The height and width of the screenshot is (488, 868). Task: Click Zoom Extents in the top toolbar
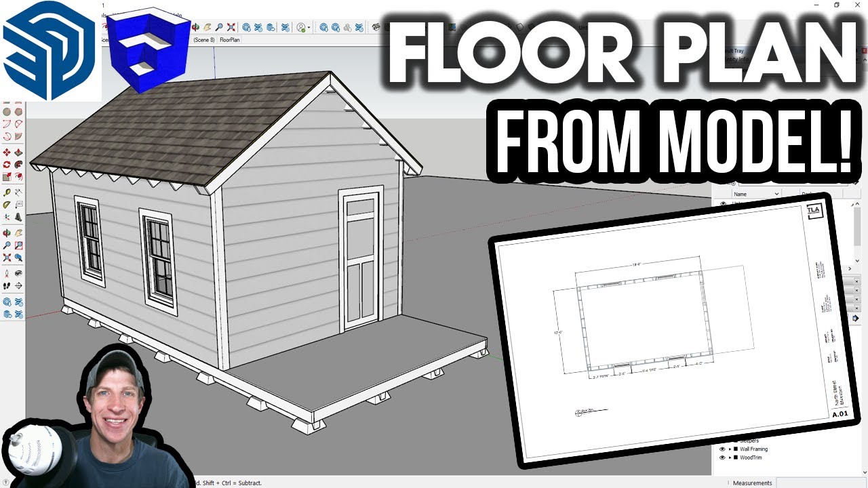[x=231, y=27]
